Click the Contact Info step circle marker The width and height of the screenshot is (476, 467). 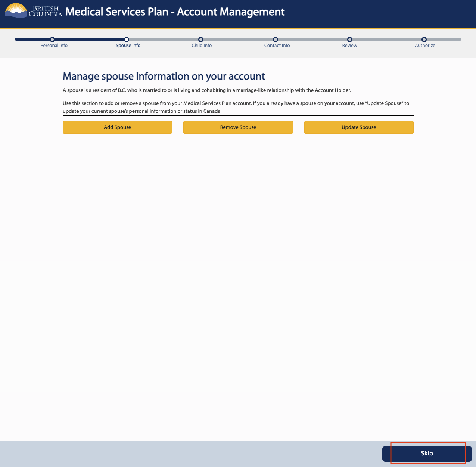[x=276, y=40]
